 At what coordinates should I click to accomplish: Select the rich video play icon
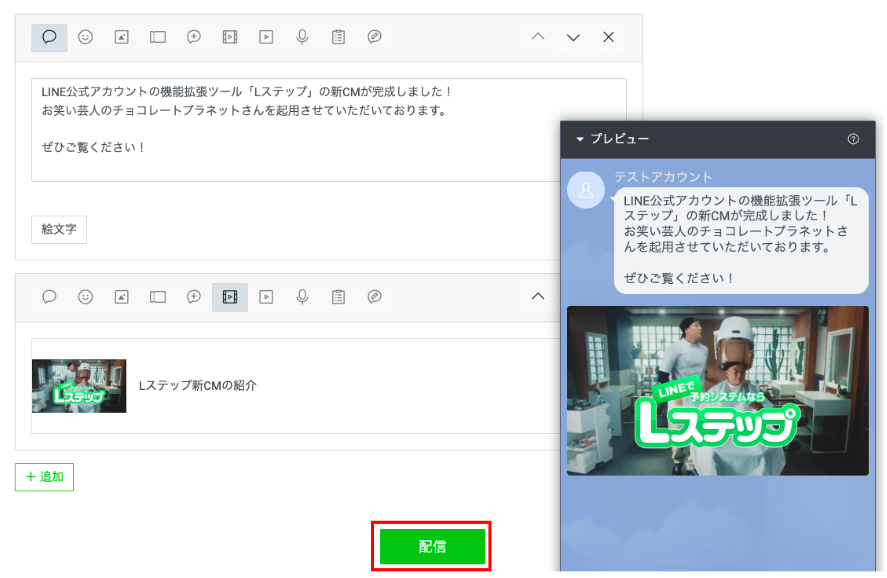(264, 37)
